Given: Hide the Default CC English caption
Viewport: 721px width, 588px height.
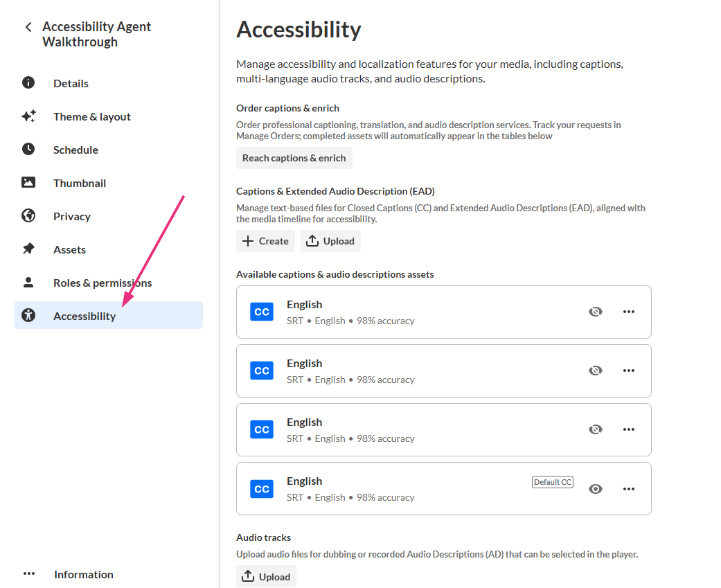Looking at the screenshot, I should (595, 489).
